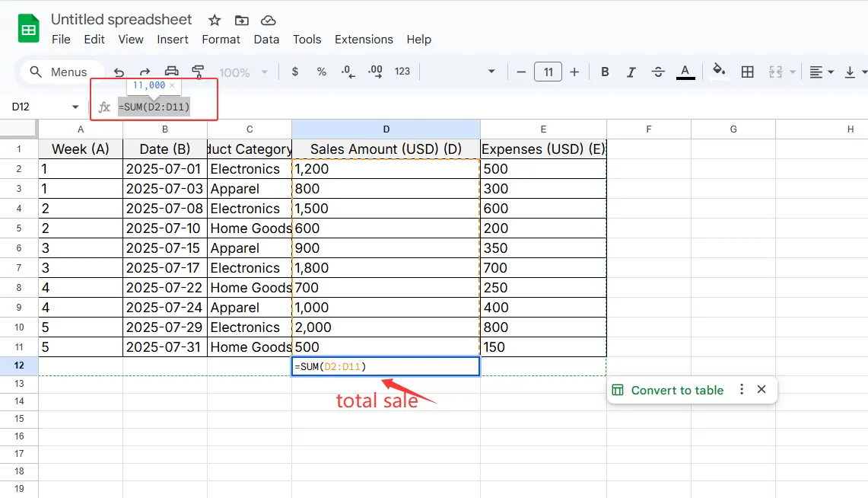The image size is (868, 498).
Task: Toggle strikethrough formatting
Action: (x=658, y=72)
